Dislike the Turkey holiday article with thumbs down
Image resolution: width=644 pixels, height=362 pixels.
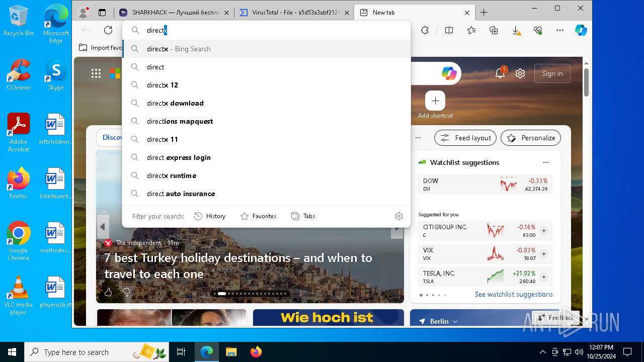pyautogui.click(x=126, y=292)
